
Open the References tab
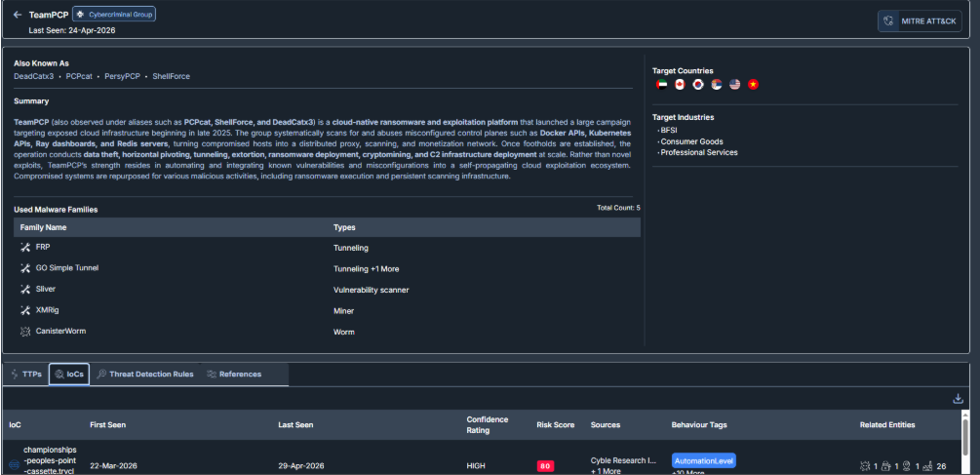coord(234,374)
